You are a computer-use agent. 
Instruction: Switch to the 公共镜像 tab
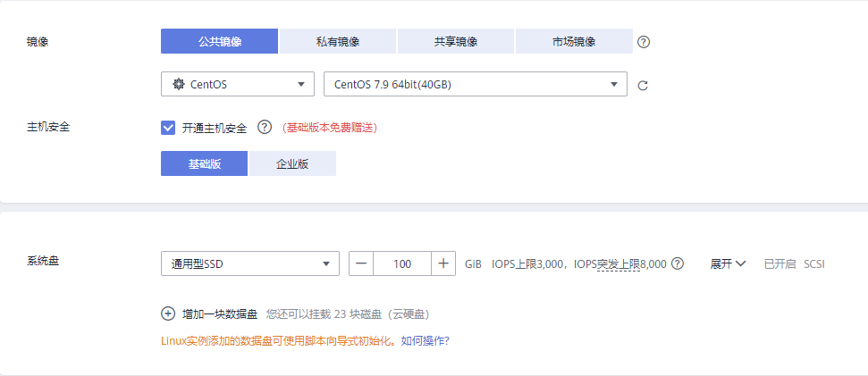(219, 42)
